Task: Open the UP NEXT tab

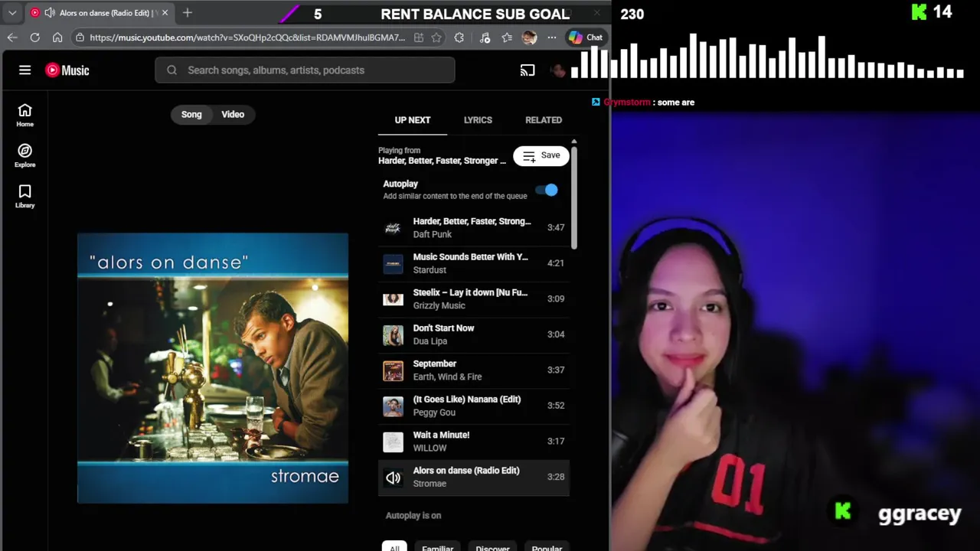Action: click(413, 120)
